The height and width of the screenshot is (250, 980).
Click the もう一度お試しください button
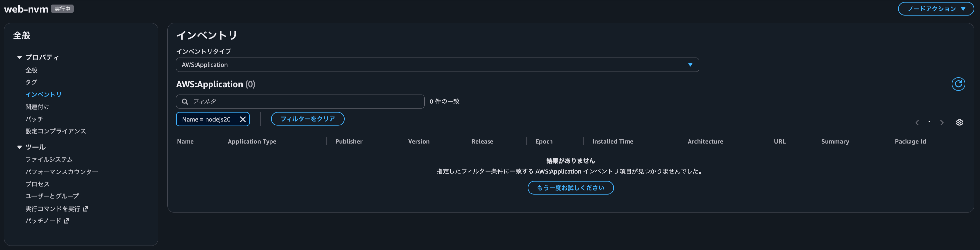570,188
